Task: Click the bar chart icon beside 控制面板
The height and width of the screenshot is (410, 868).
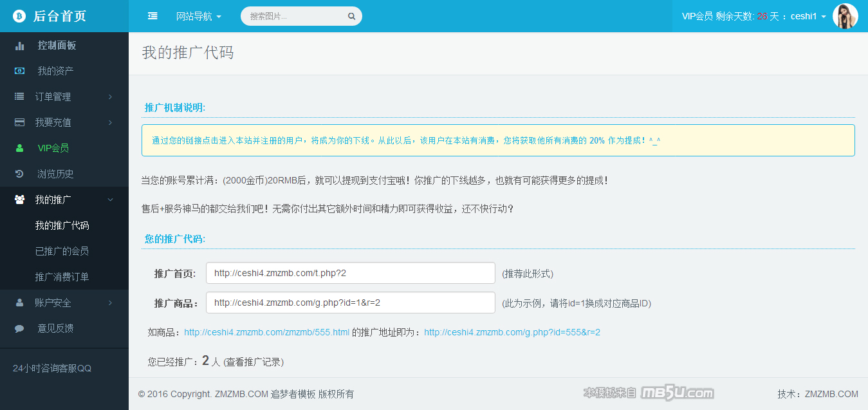Action: coord(20,46)
